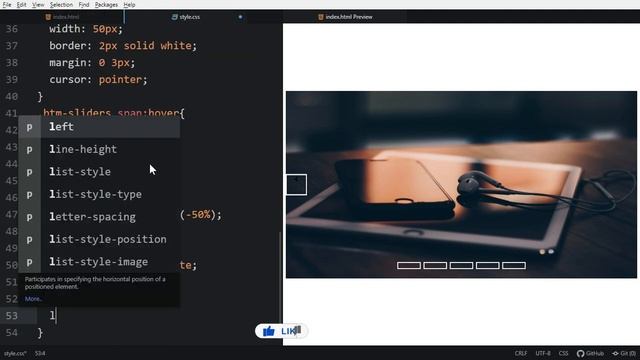Select the 'line-height' autocomplete suggestion
The image size is (640, 360).
pos(99,149)
